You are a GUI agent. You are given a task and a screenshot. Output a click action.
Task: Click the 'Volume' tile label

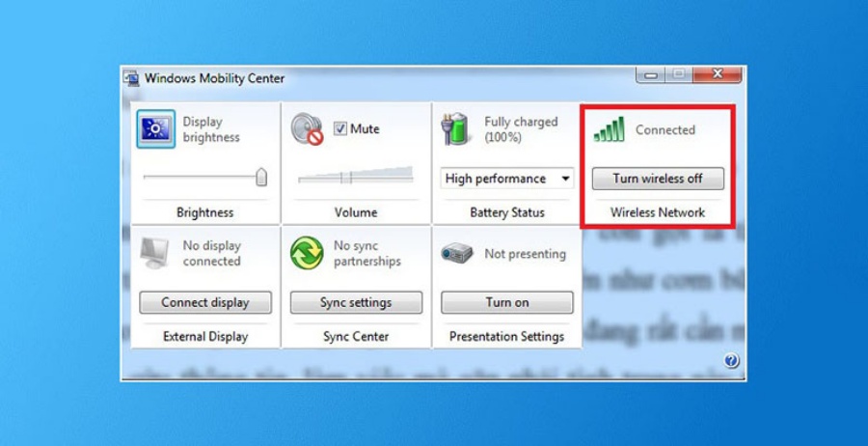pos(356,212)
